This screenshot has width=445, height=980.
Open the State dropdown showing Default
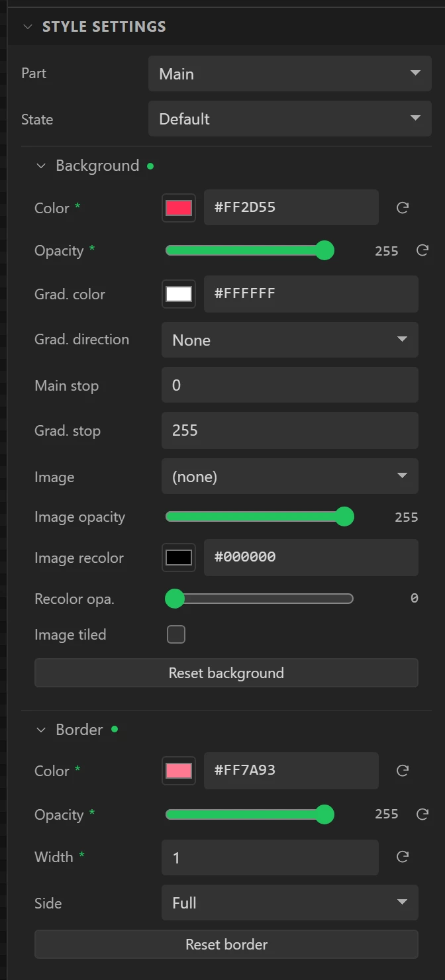[x=290, y=119]
